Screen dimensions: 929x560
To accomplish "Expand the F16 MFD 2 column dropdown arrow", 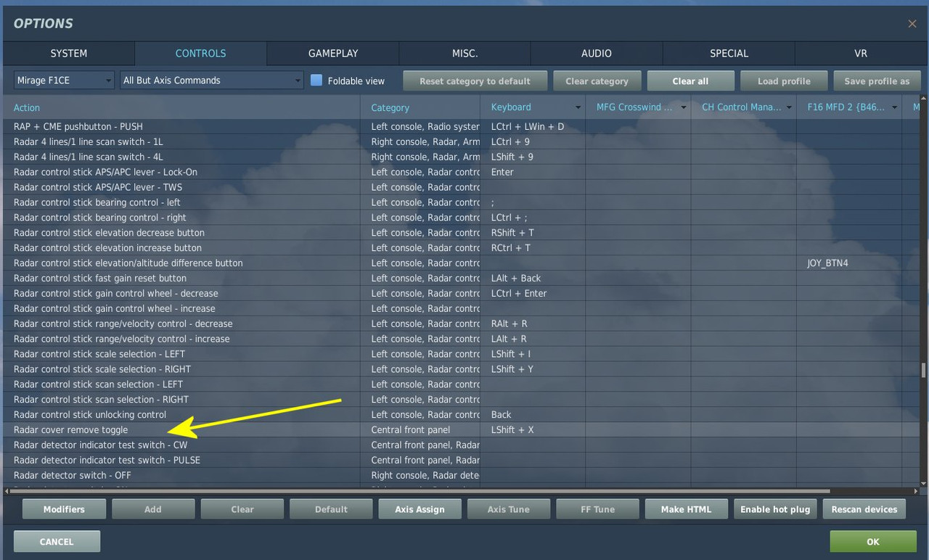I will tap(895, 107).
